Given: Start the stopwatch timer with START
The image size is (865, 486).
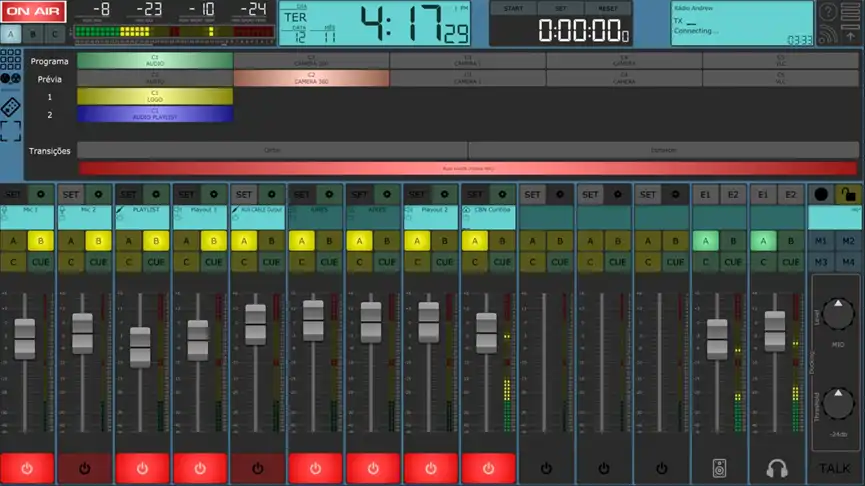Looking at the screenshot, I should tap(513, 8).
